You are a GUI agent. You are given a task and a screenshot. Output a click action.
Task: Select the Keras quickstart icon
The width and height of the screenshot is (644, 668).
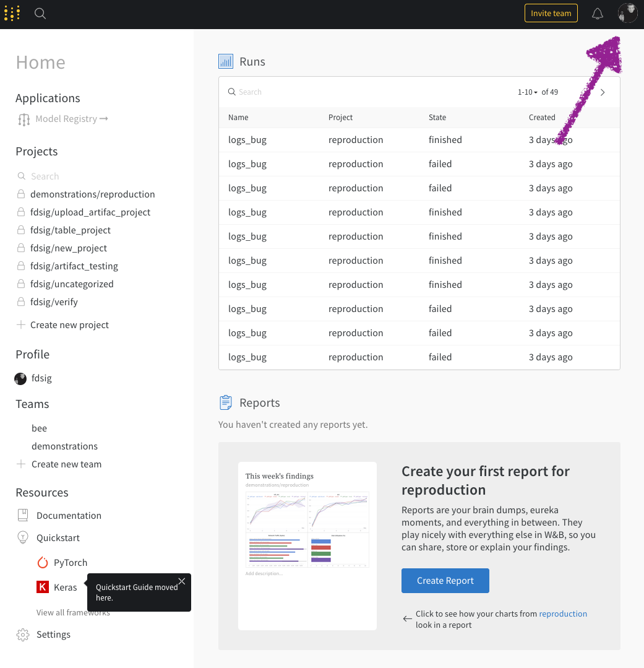(43, 587)
